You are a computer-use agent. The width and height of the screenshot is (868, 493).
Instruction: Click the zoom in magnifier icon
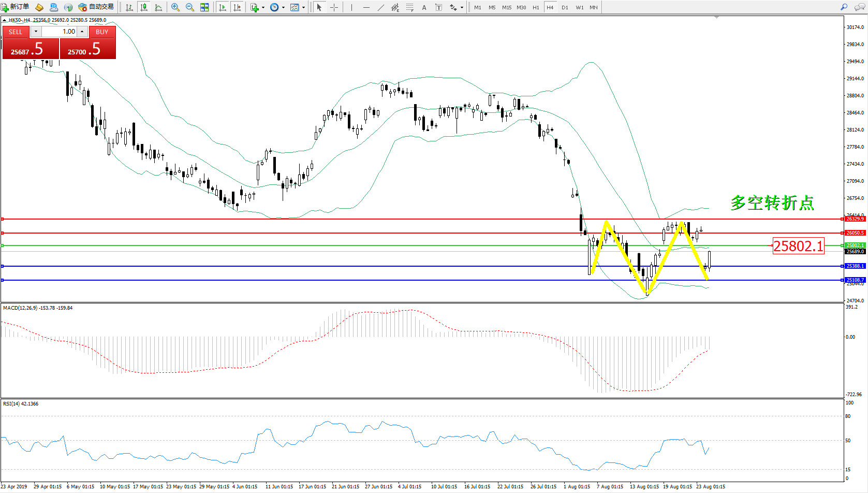click(x=175, y=7)
